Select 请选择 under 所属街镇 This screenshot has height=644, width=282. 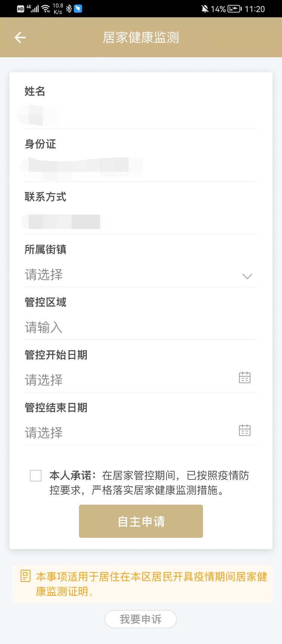click(x=44, y=275)
